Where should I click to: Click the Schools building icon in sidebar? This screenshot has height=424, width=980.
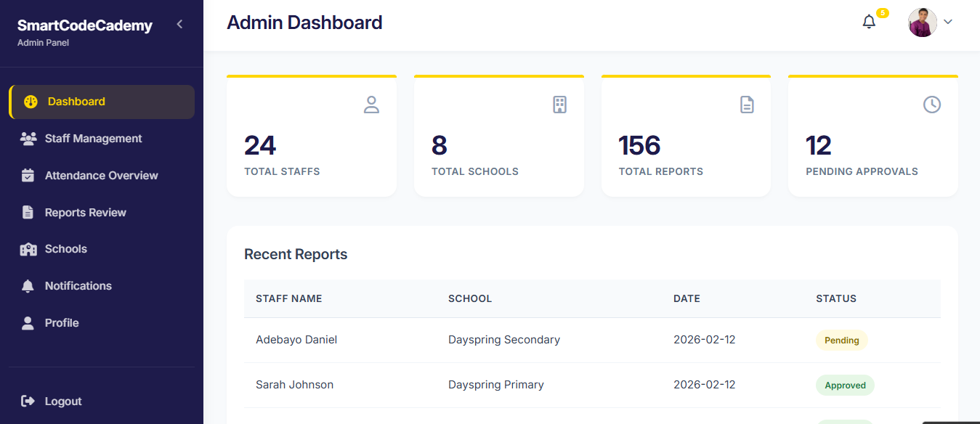[28, 249]
